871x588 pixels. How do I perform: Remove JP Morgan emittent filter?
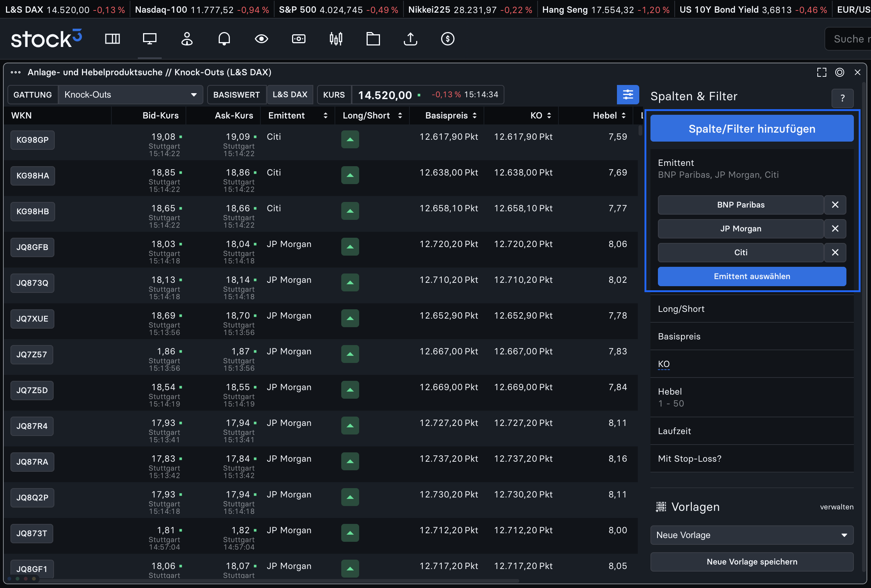point(835,228)
